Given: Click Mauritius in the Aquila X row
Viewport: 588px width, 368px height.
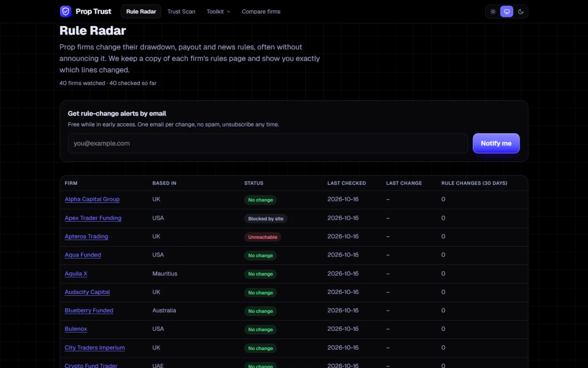Looking at the screenshot, I should [165, 274].
